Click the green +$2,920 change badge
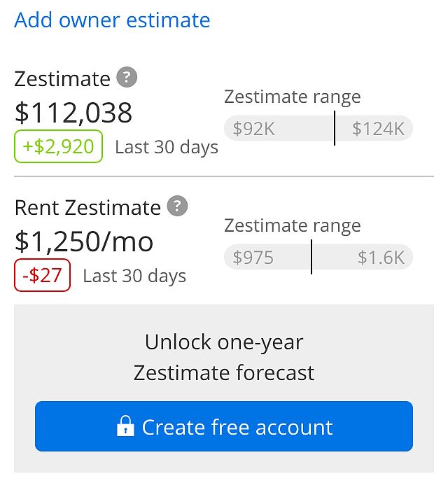Viewport: 448px width, 504px height. [59, 147]
